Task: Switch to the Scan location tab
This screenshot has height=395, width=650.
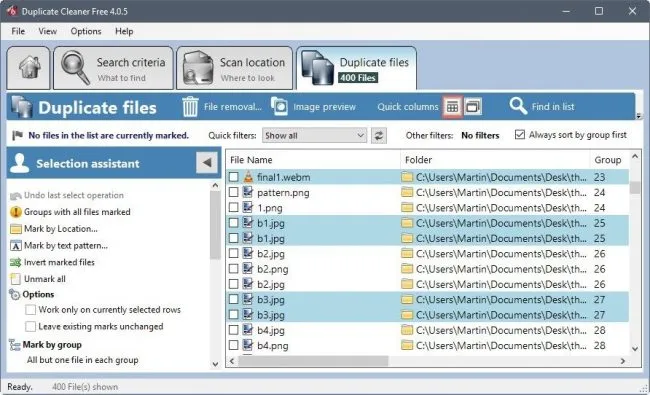Action: point(235,68)
